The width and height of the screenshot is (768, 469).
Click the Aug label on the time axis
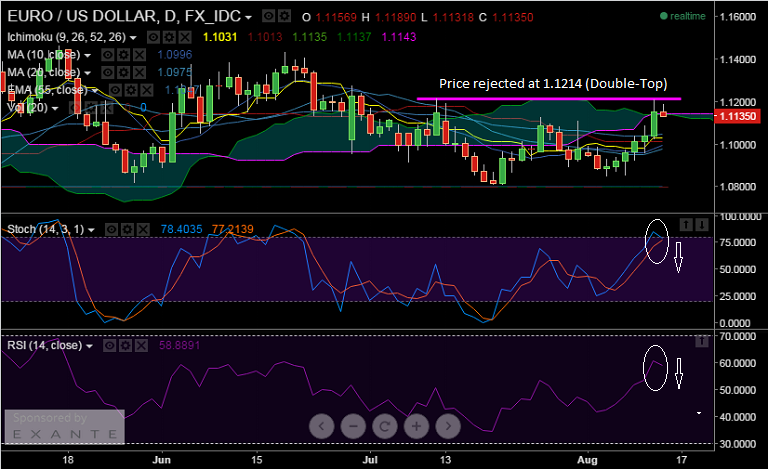pos(587,460)
